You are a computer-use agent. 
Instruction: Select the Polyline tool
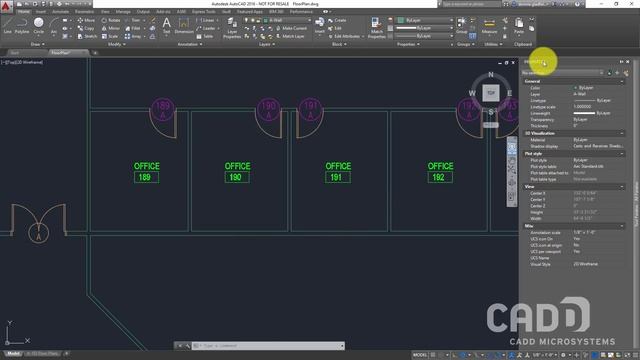[x=22, y=25]
